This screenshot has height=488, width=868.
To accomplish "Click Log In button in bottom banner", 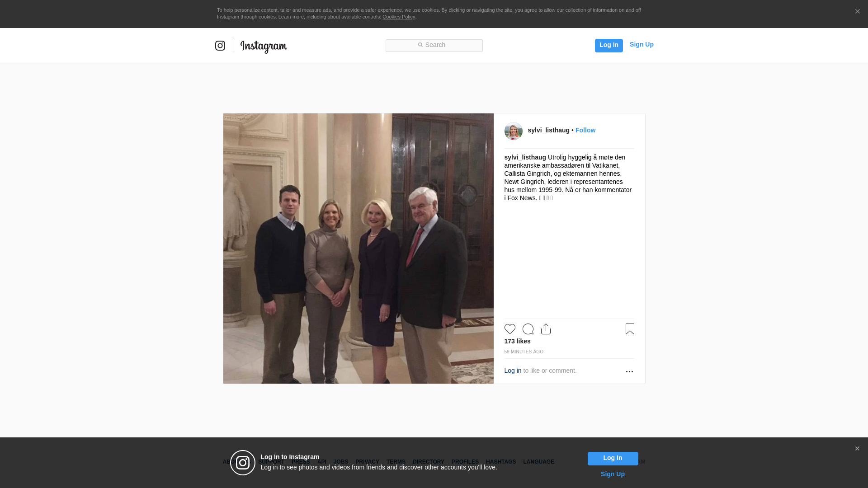I will click(x=613, y=458).
